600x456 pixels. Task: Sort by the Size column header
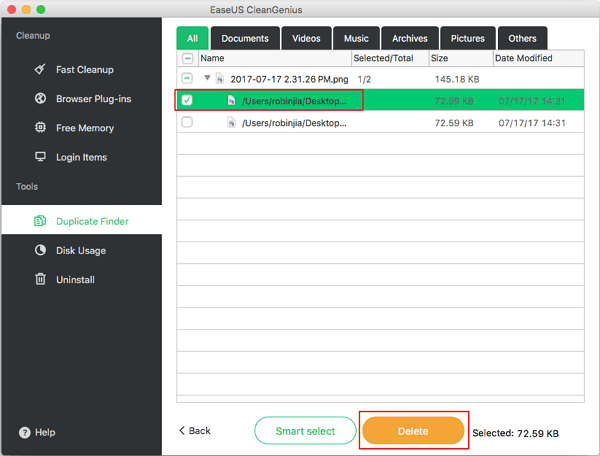click(461, 58)
